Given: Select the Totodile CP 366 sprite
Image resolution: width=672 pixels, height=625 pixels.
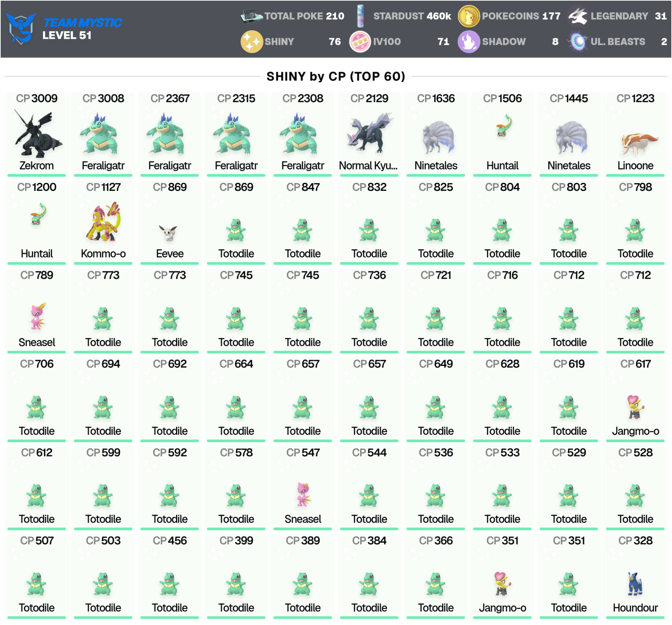Looking at the screenshot, I should [435, 584].
